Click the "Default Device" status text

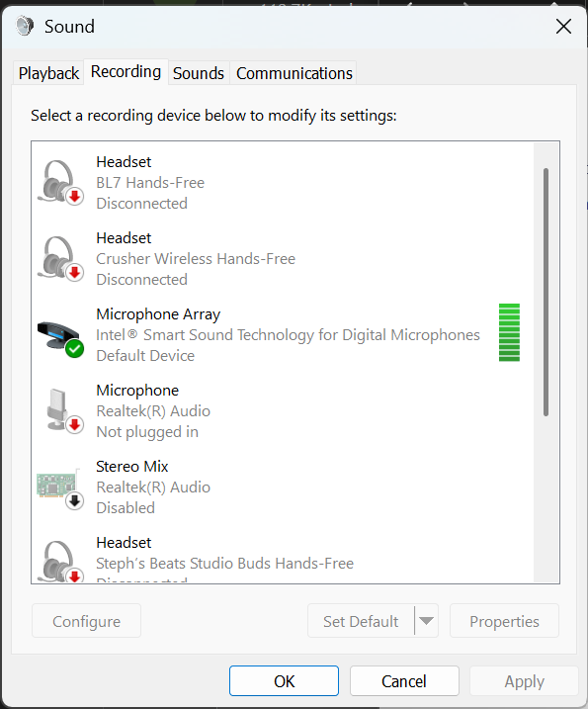pyautogui.click(x=145, y=356)
